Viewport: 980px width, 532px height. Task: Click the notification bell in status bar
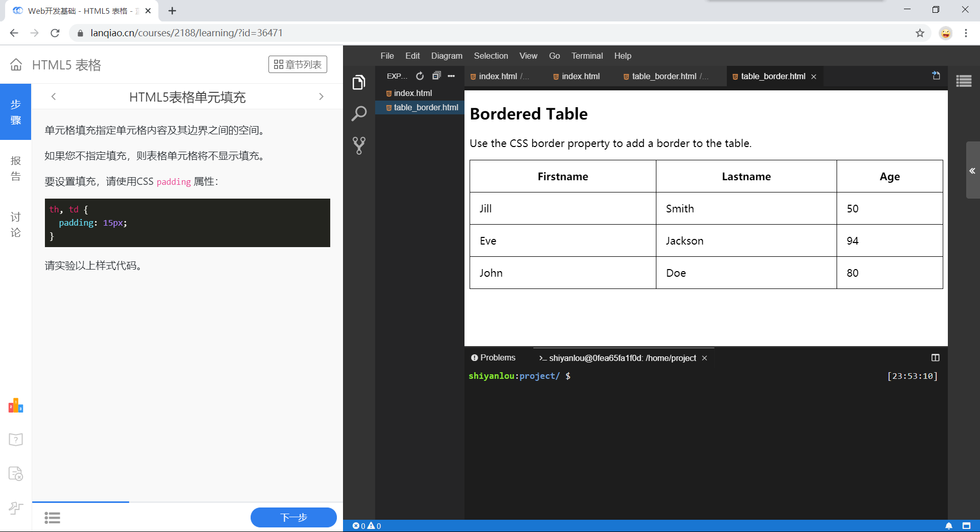(x=948, y=526)
